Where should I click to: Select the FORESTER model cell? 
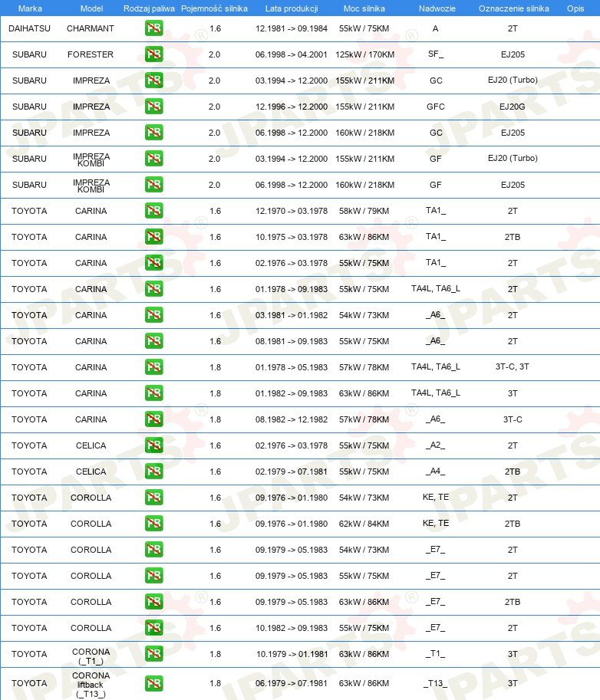(91, 54)
